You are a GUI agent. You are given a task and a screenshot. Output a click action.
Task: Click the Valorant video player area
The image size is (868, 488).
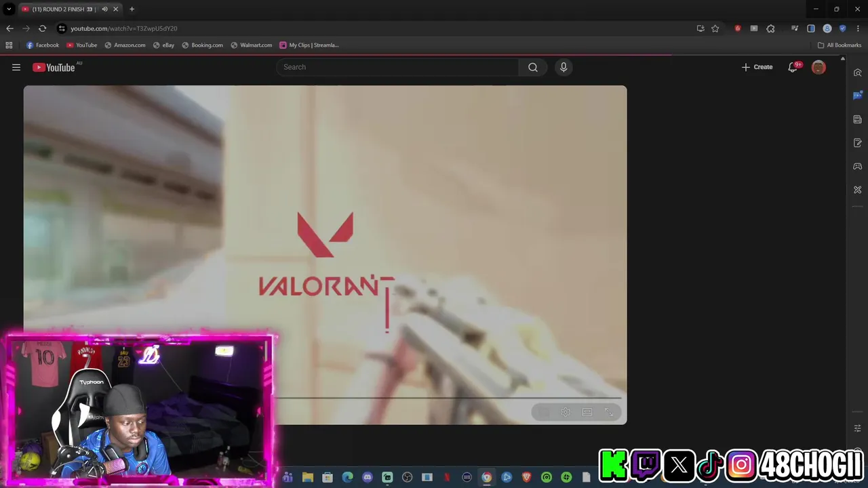325,255
